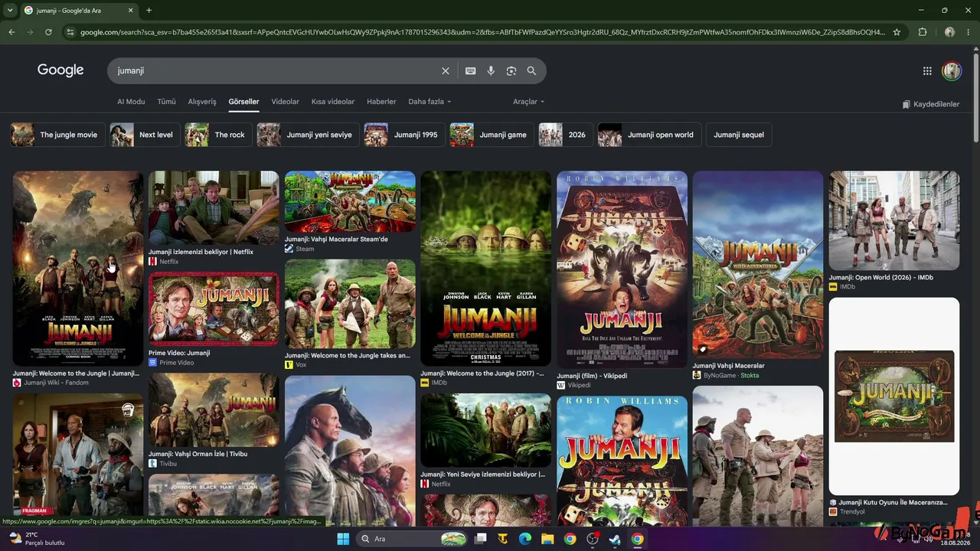Switch to the AI Modu tab
This screenshot has height=551, width=980.
click(131, 102)
